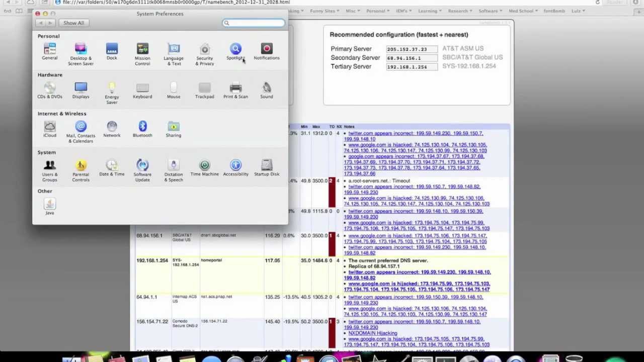The image size is (644, 362).
Task: Open the Java preferences pane
Action: (x=49, y=207)
